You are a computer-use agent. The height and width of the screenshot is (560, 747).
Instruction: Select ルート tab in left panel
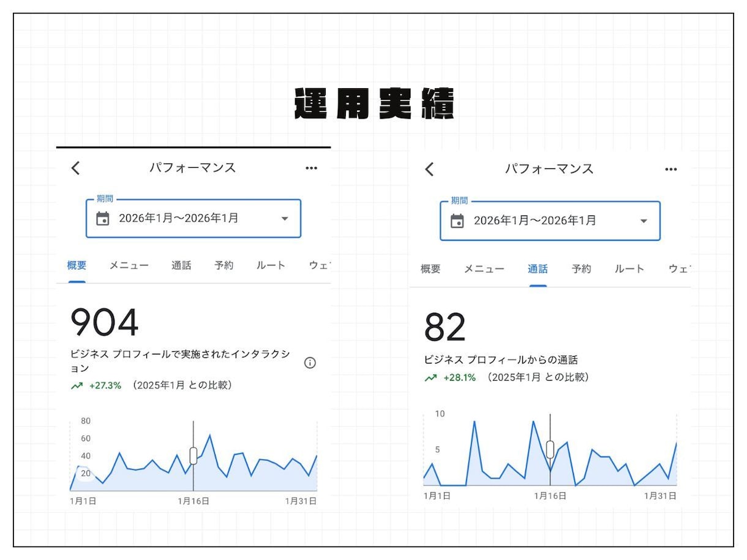coord(271,266)
